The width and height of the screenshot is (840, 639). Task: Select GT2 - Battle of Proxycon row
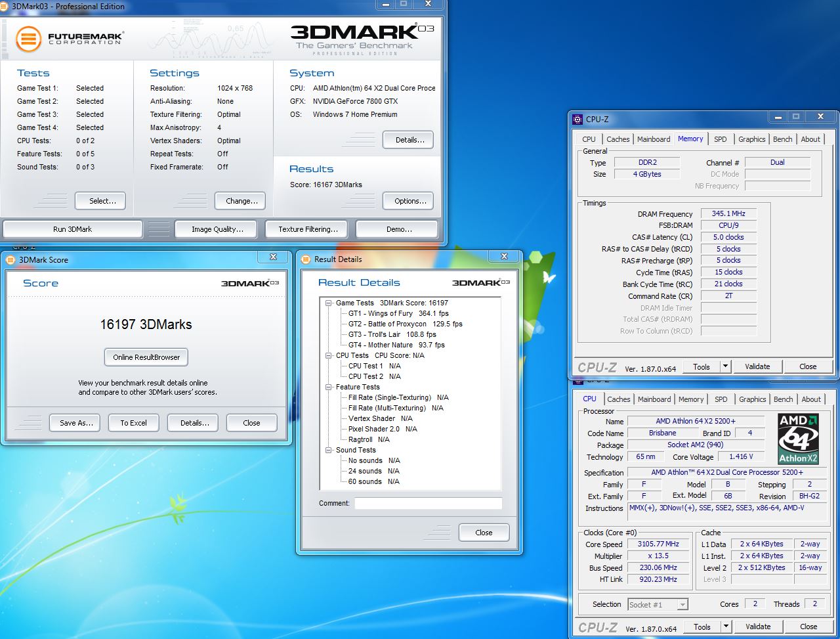click(405, 324)
